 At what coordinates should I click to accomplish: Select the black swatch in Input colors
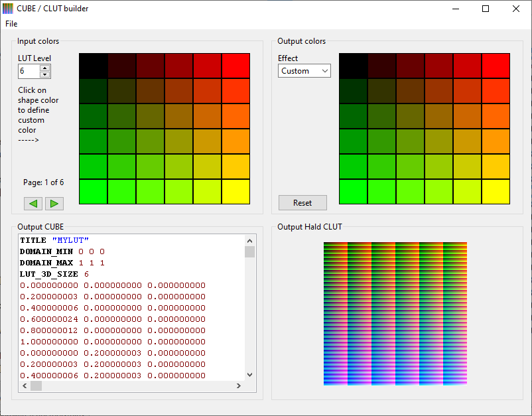pyautogui.click(x=94, y=66)
